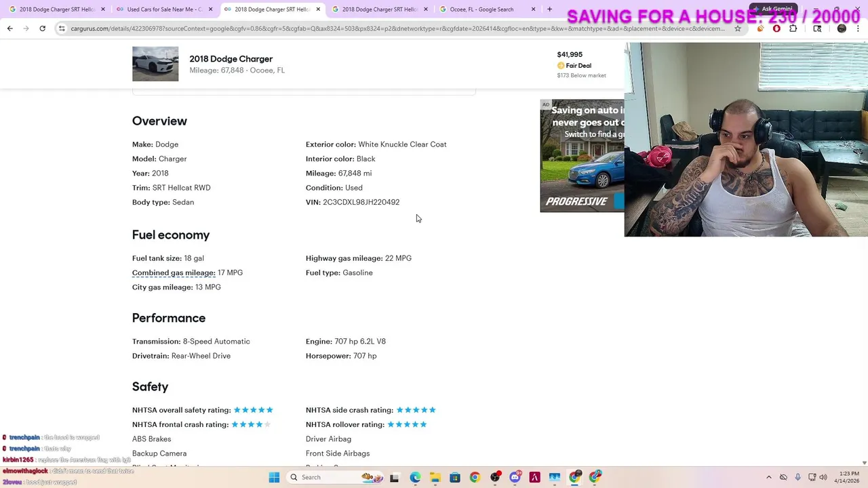Open Microsoft Store from the taskbar
Viewport: 868px width, 488px height.
click(x=455, y=477)
